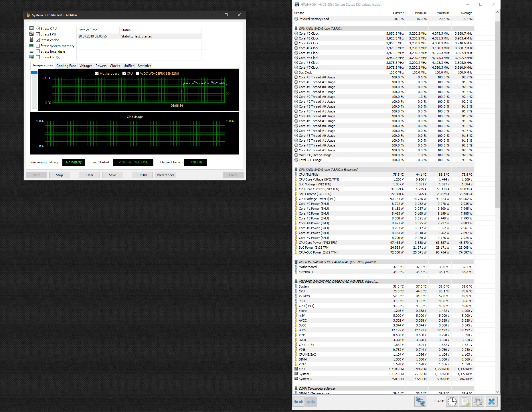Click the circle icon on Physical Memory Load row
Viewport: 532px width, 412px height.
296,19
